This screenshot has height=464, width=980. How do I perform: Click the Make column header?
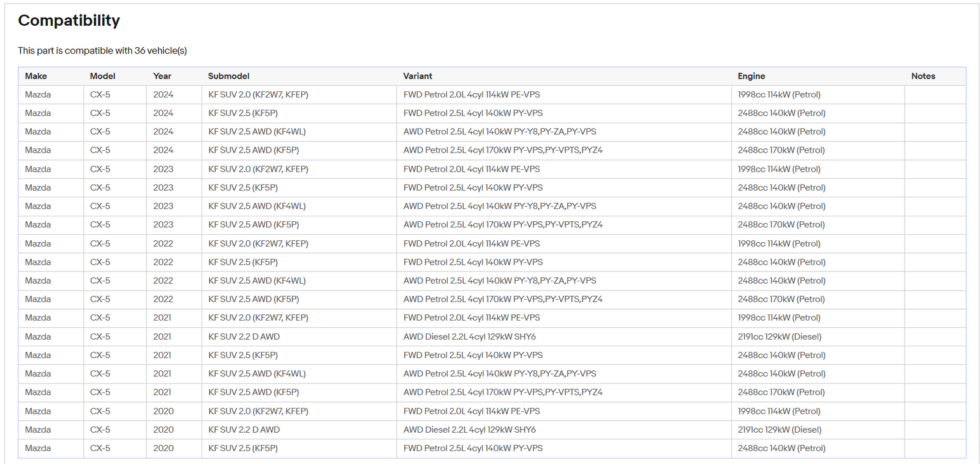coord(36,76)
